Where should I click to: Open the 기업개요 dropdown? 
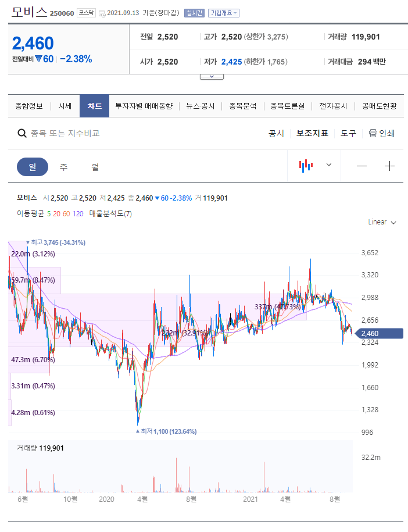[224, 13]
